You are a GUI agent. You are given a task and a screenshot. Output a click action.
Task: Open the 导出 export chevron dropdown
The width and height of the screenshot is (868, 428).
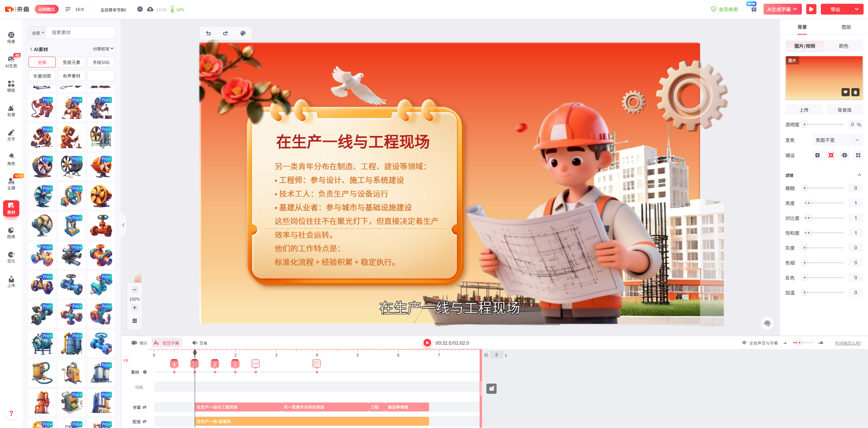pos(859,9)
